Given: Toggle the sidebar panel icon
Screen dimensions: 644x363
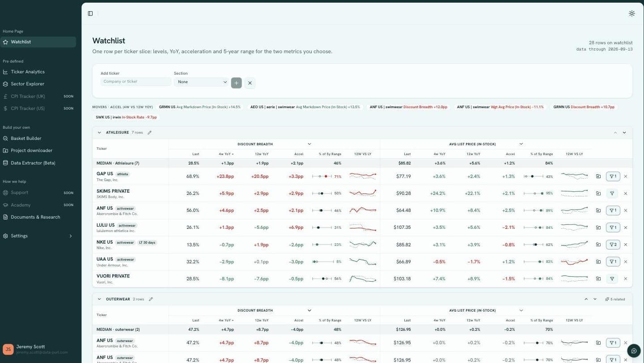Looking at the screenshot, I should (x=90, y=13).
